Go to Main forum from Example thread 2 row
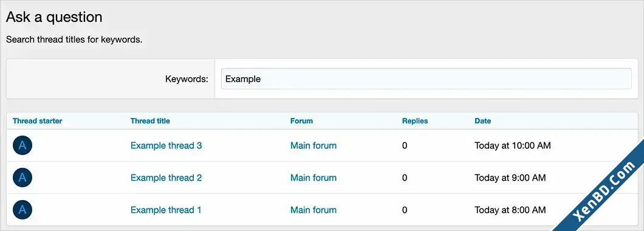The width and height of the screenshot is (644, 231). 313,178
